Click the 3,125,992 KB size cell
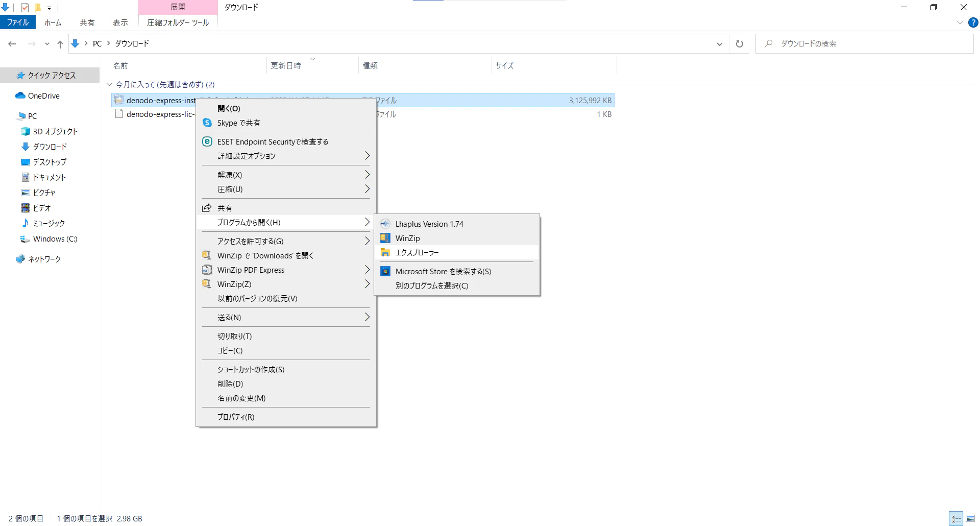 [x=590, y=100]
